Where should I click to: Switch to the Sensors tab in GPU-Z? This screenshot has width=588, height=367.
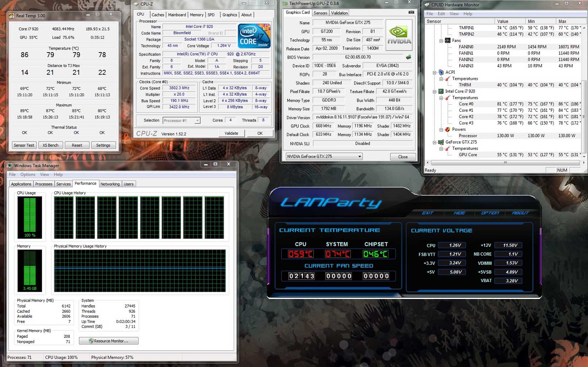click(320, 13)
